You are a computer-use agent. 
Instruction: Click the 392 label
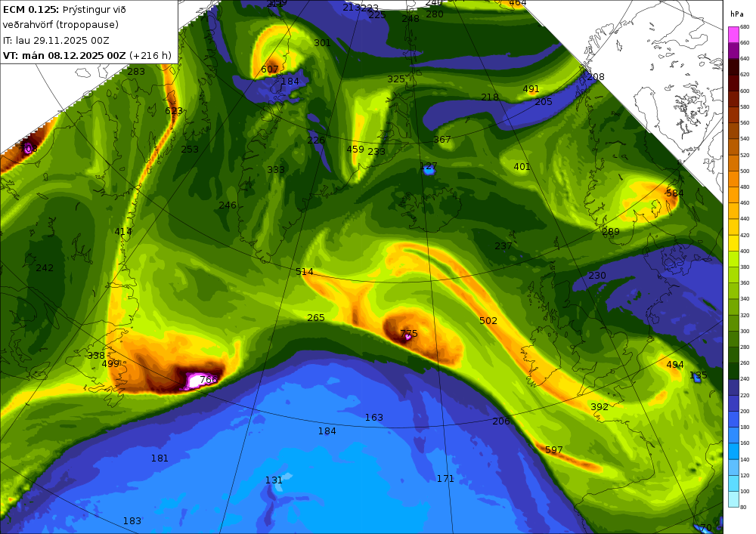600,407
